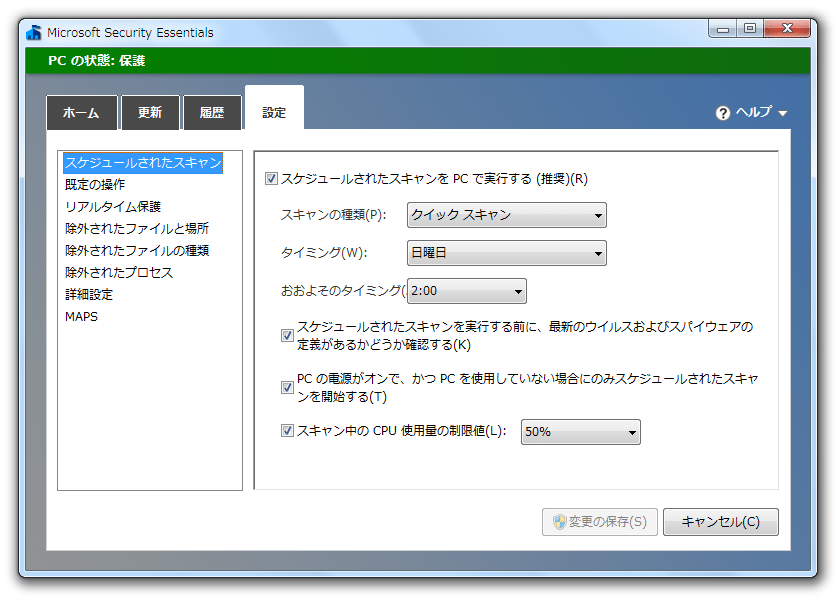This screenshot has height=599, width=839.
Task: Select スケジュールされたスキャン in the settings list
Action: 143,163
